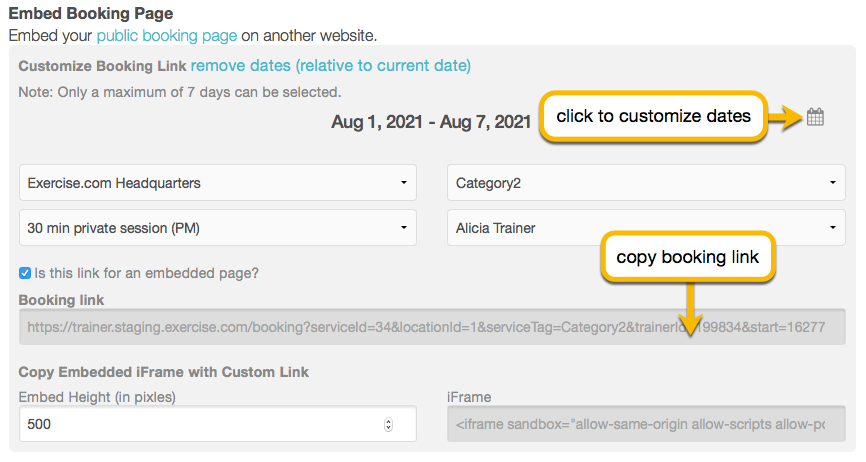This screenshot has width=866, height=462.
Task: Open the Exercise.com Headquarters location dropdown
Action: point(218,183)
